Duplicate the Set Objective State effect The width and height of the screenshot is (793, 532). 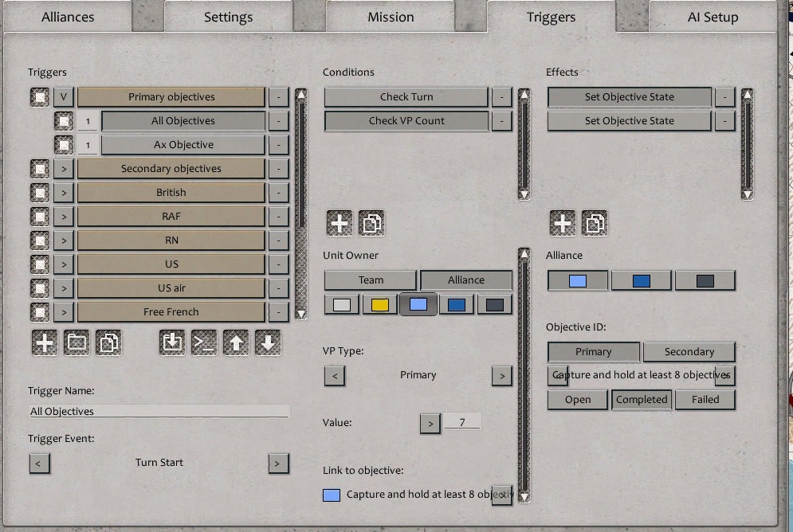point(593,223)
